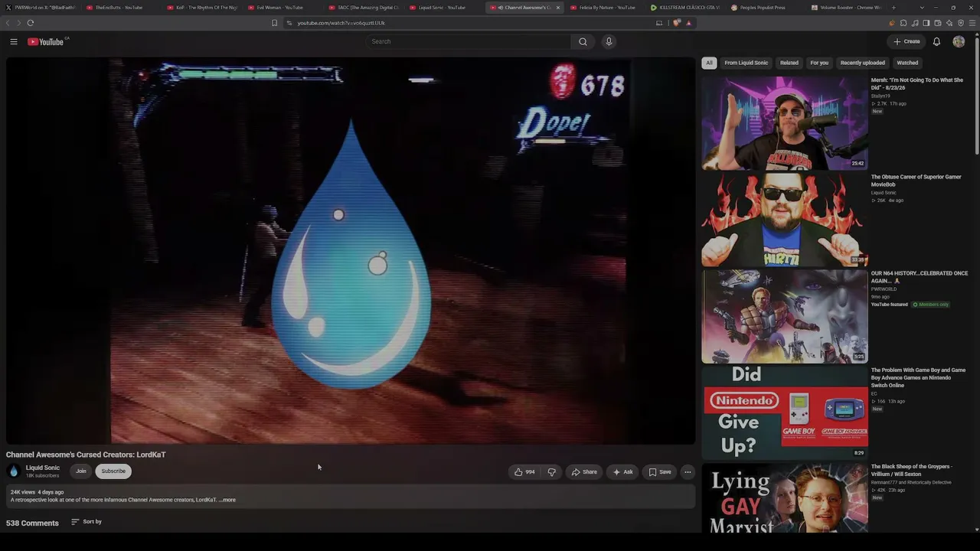Screen dimensions: 980x551
Task: Reload the current page
Action: [31, 23]
